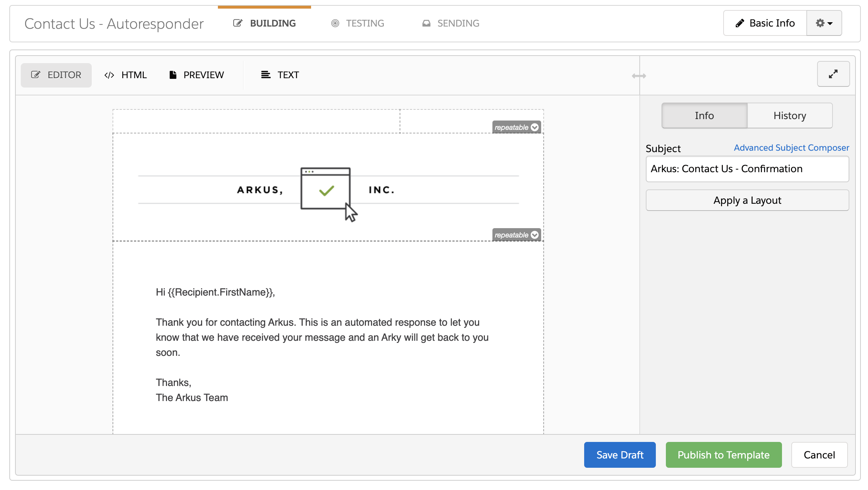The height and width of the screenshot is (490, 868).
Task: Click the Contact Us - Autoresponder title
Action: pos(114,24)
